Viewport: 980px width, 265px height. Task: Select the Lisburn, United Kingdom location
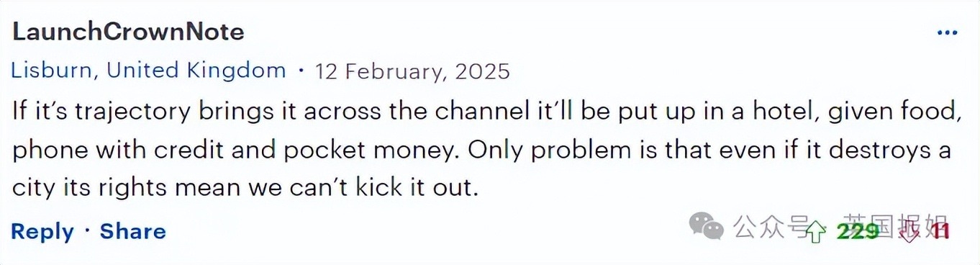click(149, 71)
